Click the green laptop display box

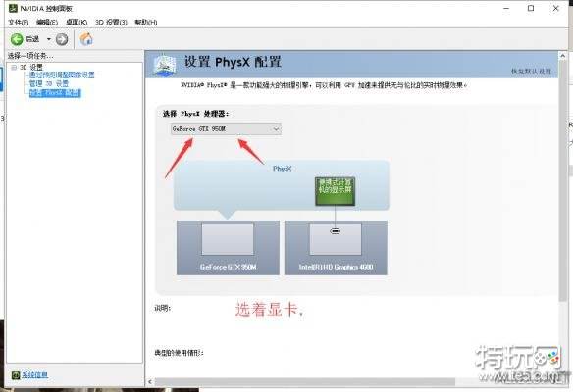click(335, 191)
